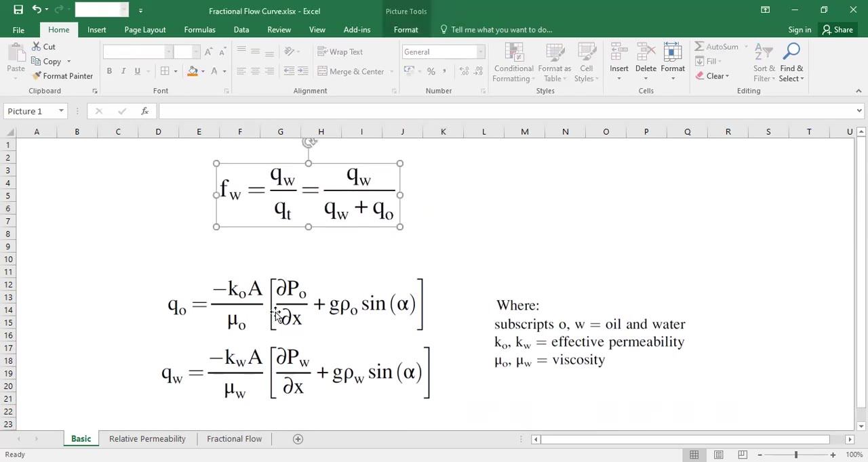Click the Sign in link

click(800, 29)
